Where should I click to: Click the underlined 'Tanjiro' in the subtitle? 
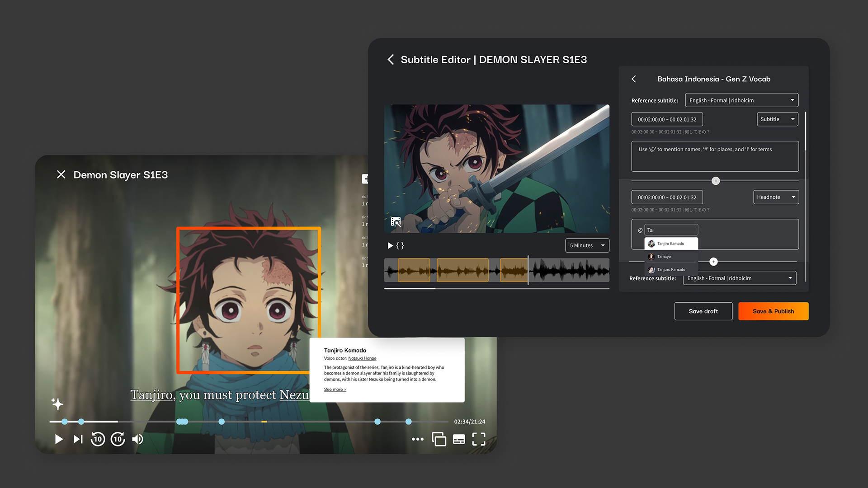[x=151, y=395]
